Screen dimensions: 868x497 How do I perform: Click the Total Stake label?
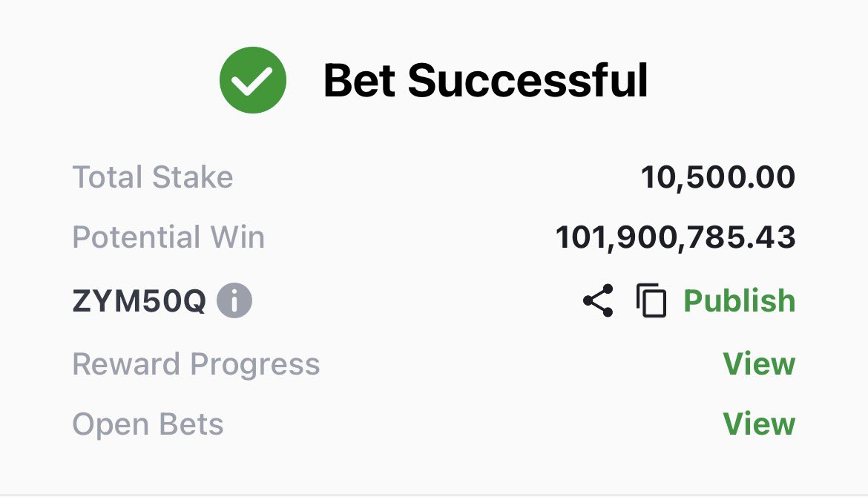pos(153,177)
